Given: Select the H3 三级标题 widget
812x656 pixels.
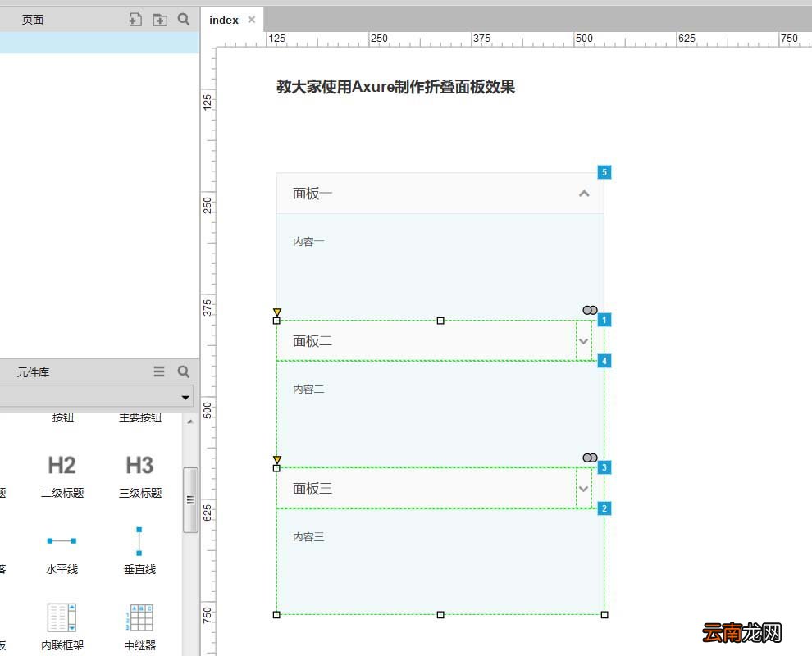Looking at the screenshot, I should pos(139,476).
